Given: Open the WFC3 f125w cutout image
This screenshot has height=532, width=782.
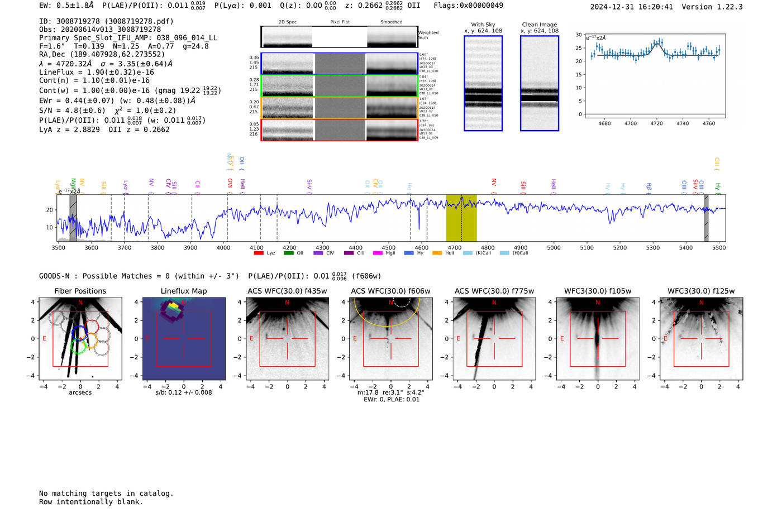Looking at the screenshot, I should [x=701, y=339].
